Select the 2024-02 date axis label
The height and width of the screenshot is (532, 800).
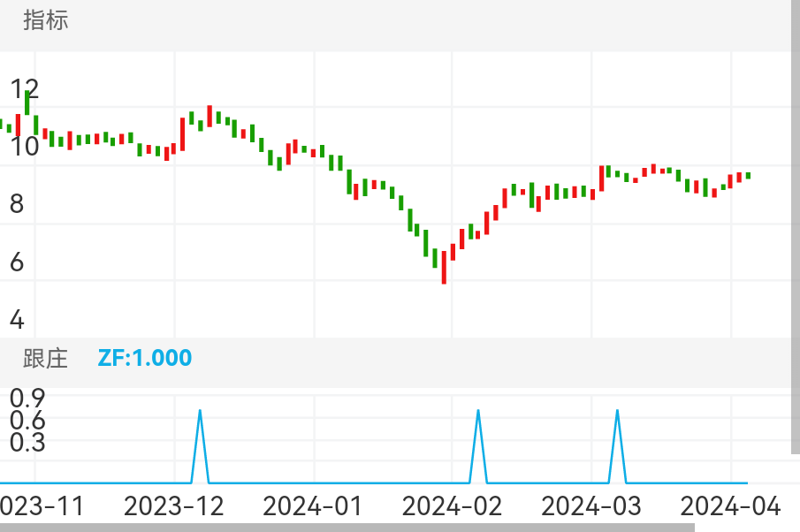pos(452,506)
